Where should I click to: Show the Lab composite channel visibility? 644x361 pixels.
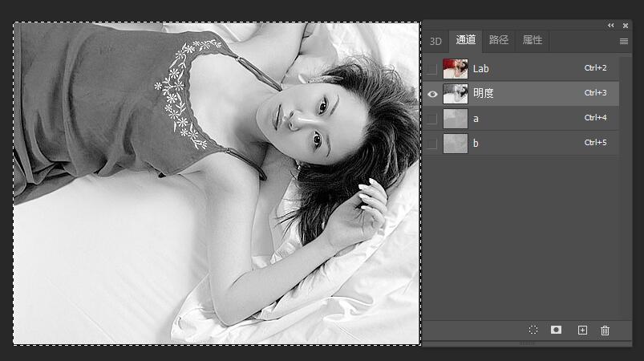click(x=432, y=69)
